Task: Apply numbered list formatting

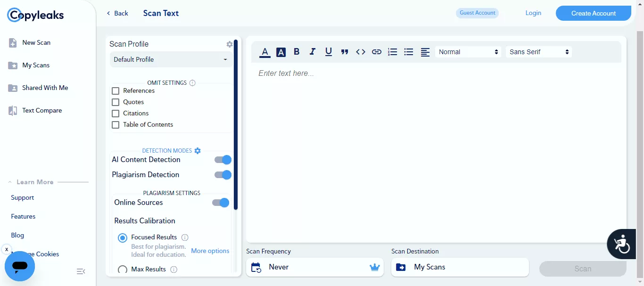Action: (x=392, y=52)
